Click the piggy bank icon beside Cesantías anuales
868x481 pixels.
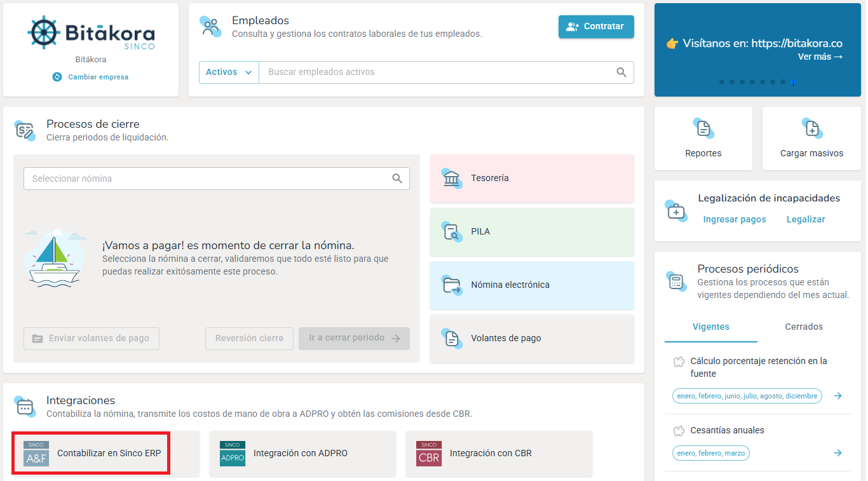(679, 431)
